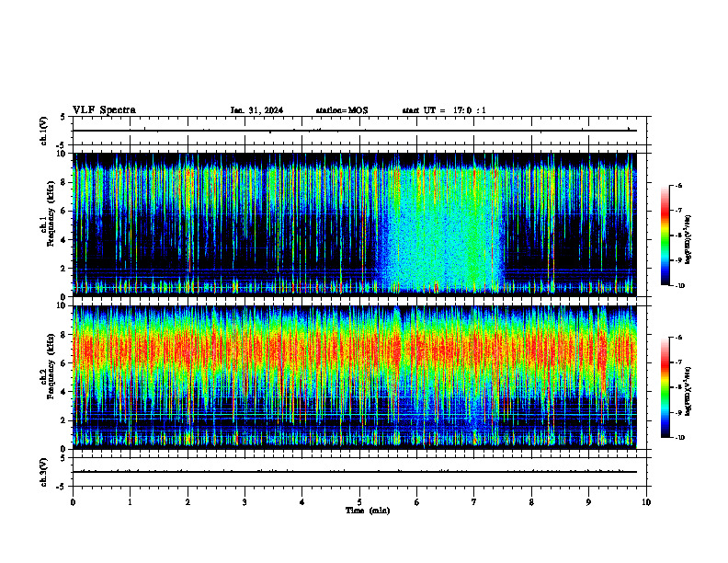Click the "station=MOS" header label
Viewport: 728px width, 563px height.
click(342, 110)
